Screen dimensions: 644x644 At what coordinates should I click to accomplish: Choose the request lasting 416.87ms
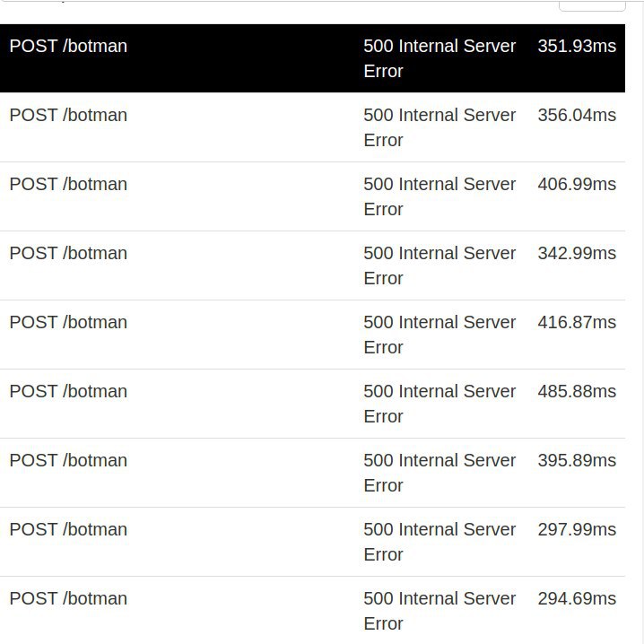(312, 335)
